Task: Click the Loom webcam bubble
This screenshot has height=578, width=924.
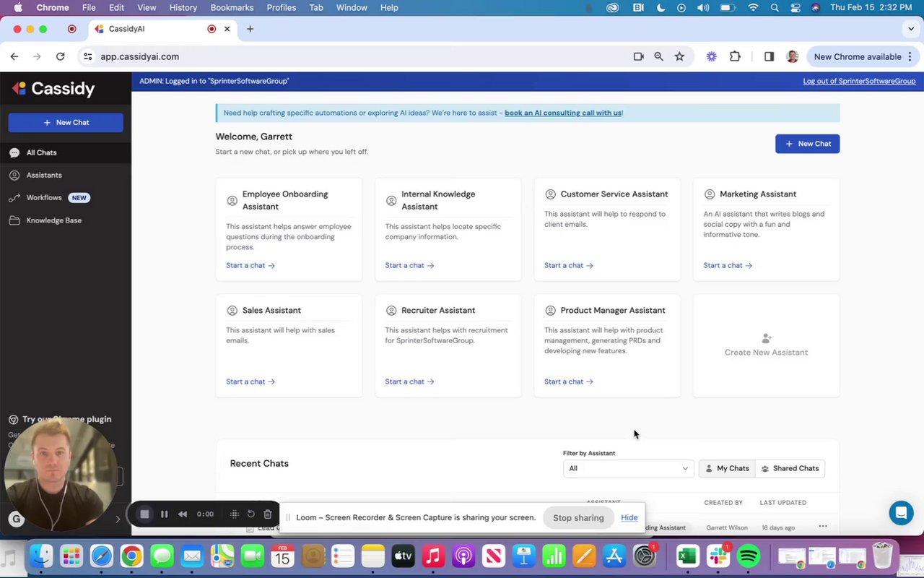Action: (x=61, y=475)
